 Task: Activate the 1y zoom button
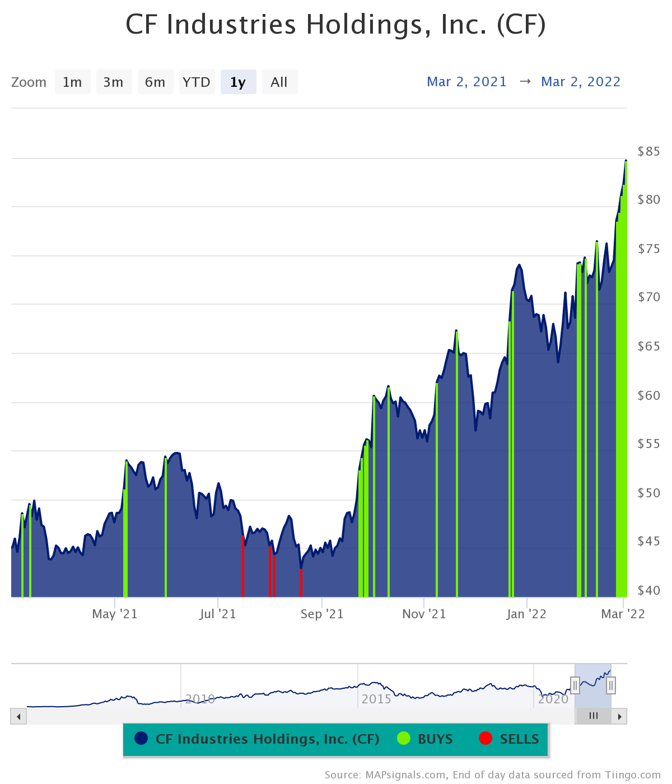(x=238, y=82)
